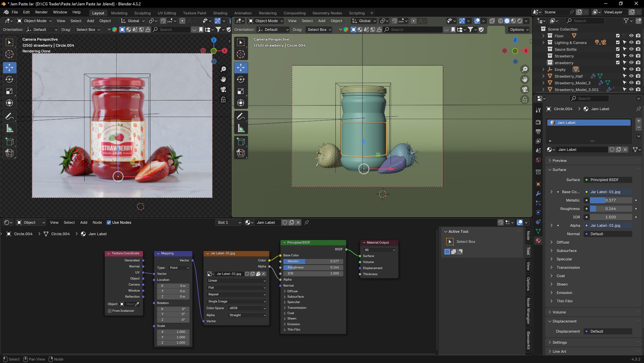Select the Move tool in the left viewport

pyautogui.click(x=10, y=68)
